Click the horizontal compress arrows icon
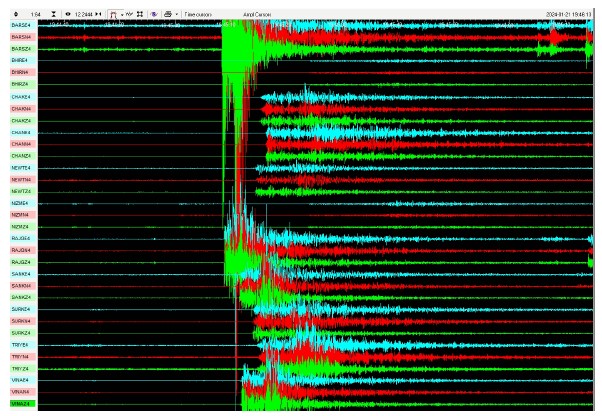 [99, 15]
